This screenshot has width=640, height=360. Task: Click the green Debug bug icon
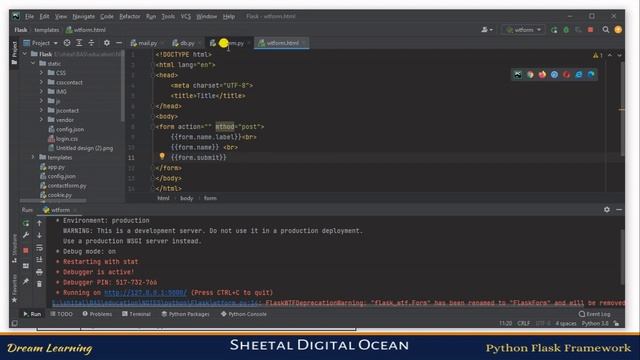point(566,30)
